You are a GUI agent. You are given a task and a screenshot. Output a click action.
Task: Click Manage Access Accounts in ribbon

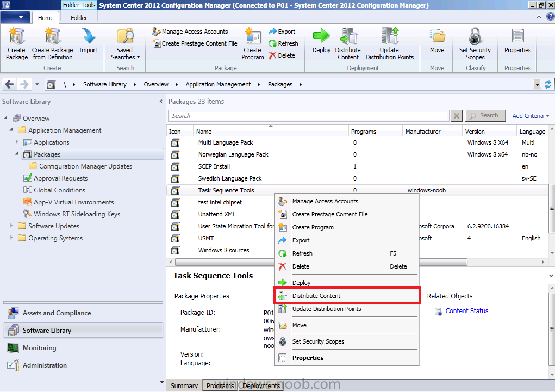[190, 32]
